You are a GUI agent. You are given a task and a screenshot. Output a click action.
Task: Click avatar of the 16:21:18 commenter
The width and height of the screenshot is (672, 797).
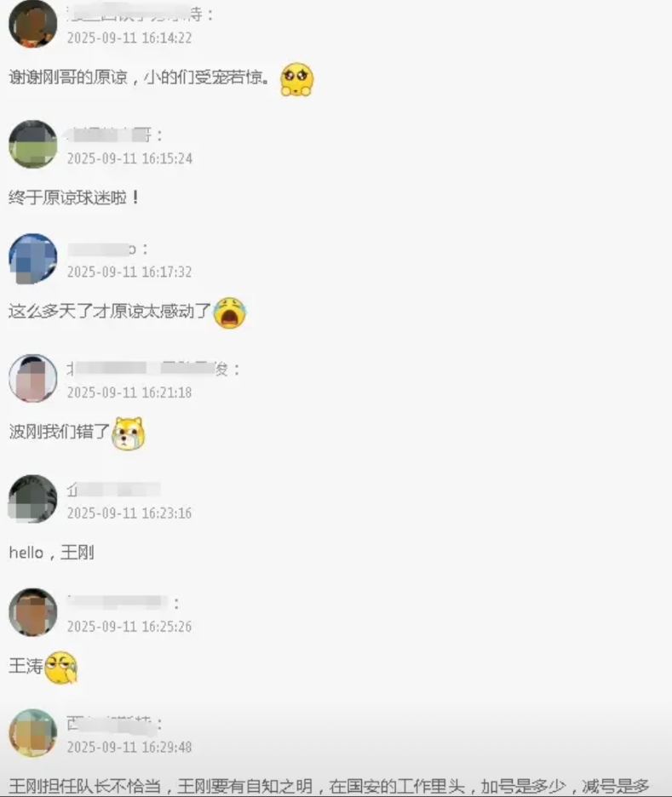(33, 379)
